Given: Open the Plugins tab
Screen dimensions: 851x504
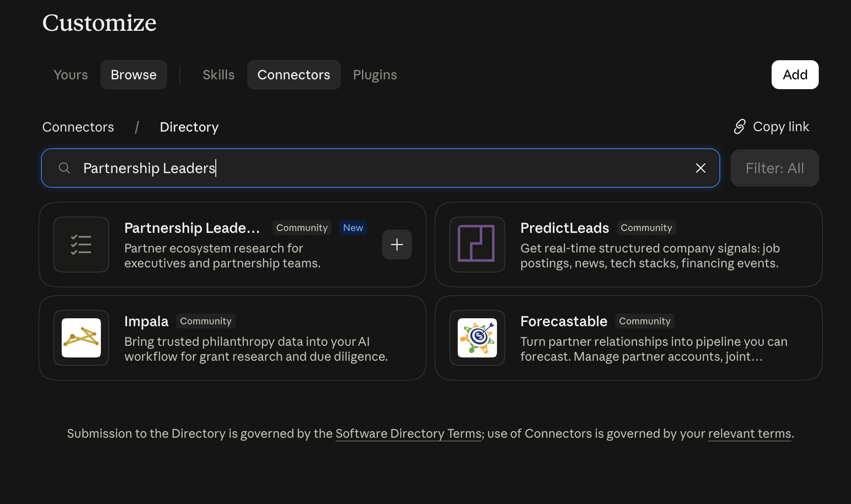Looking at the screenshot, I should pyautogui.click(x=375, y=75).
